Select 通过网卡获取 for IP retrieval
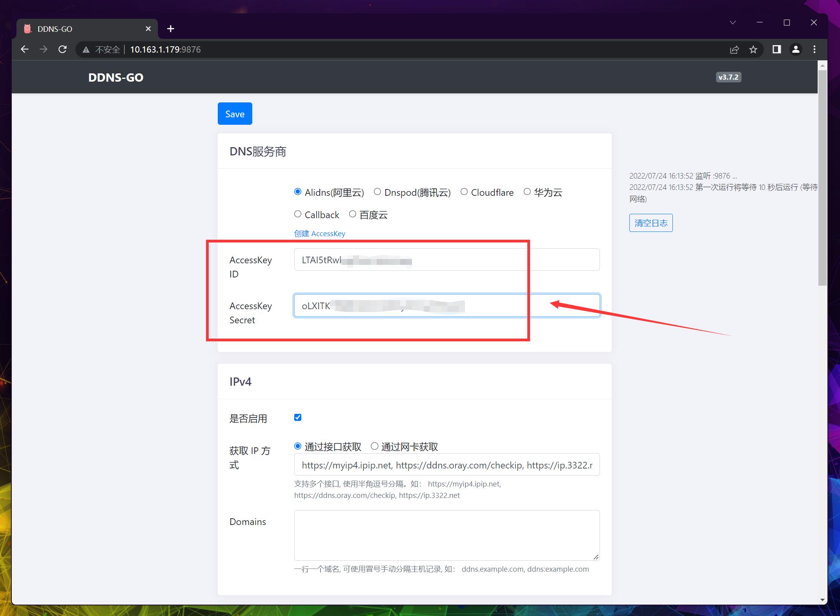 click(x=374, y=447)
